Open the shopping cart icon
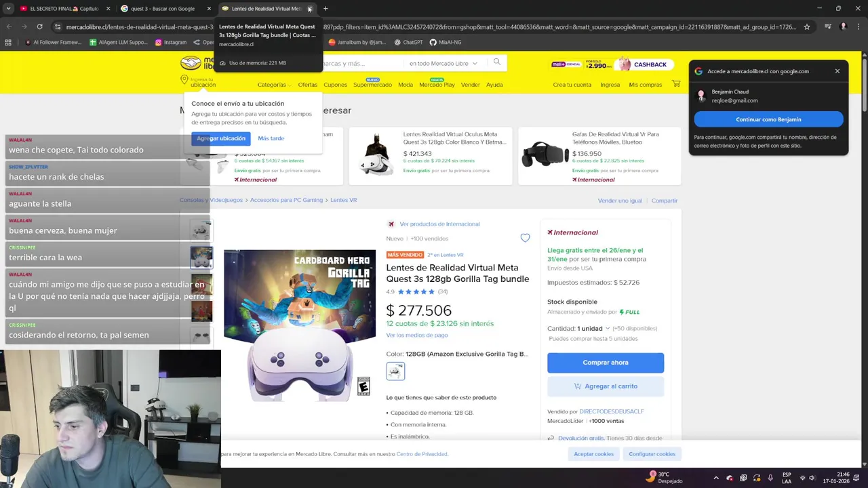Image resolution: width=868 pixels, height=488 pixels. pyautogui.click(x=676, y=84)
